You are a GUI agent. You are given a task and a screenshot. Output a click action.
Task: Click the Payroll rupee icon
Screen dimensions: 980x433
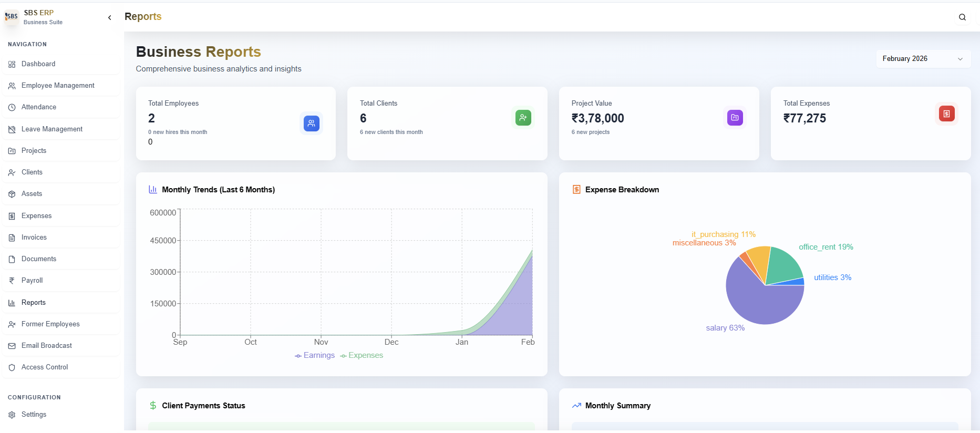pos(12,281)
